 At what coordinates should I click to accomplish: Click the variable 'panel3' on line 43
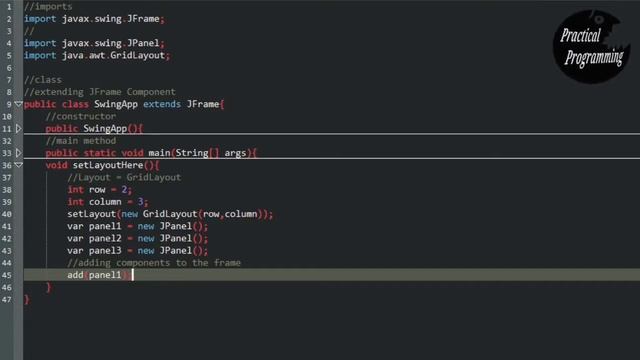[105, 251]
